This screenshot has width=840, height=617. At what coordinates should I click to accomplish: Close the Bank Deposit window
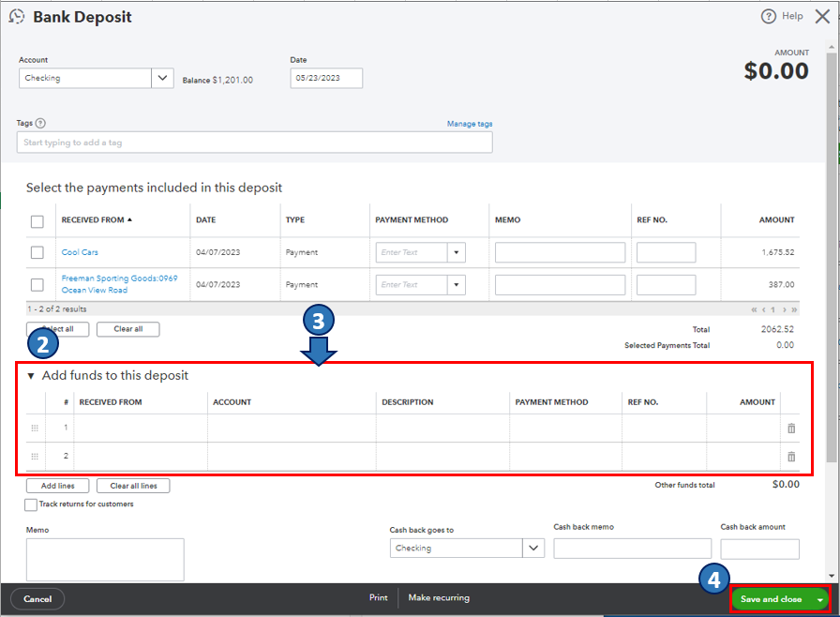[x=822, y=16]
